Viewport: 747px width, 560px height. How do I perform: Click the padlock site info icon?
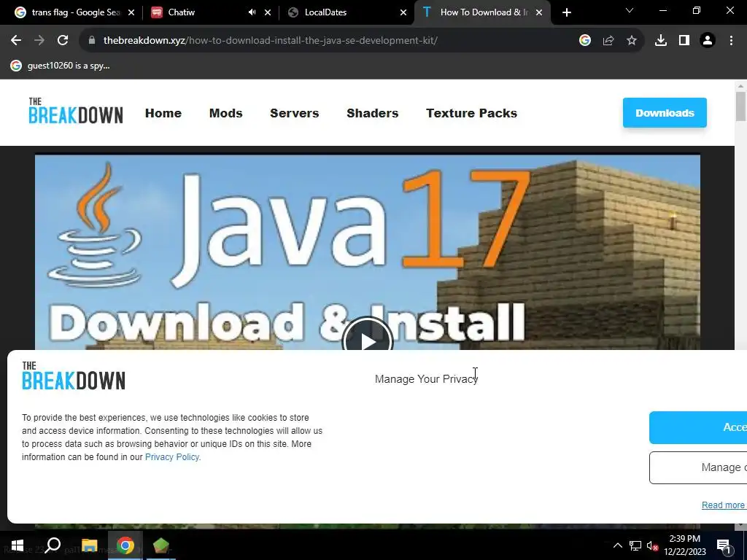(92, 41)
